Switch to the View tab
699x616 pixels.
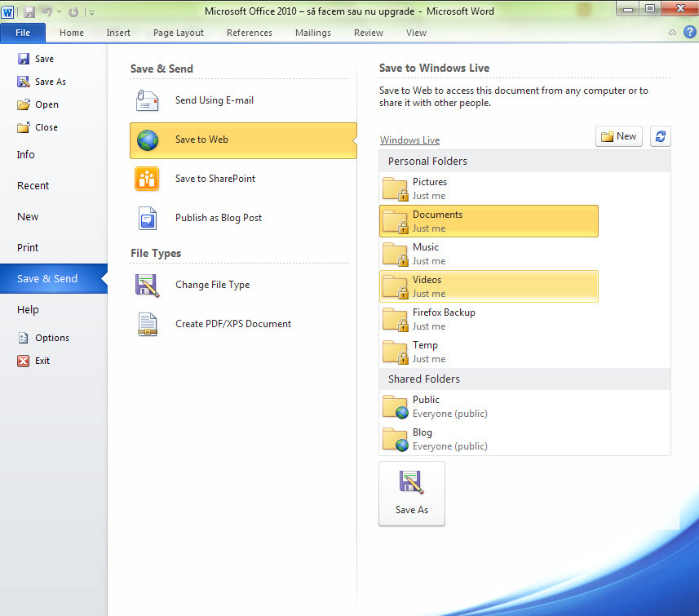[x=416, y=33]
